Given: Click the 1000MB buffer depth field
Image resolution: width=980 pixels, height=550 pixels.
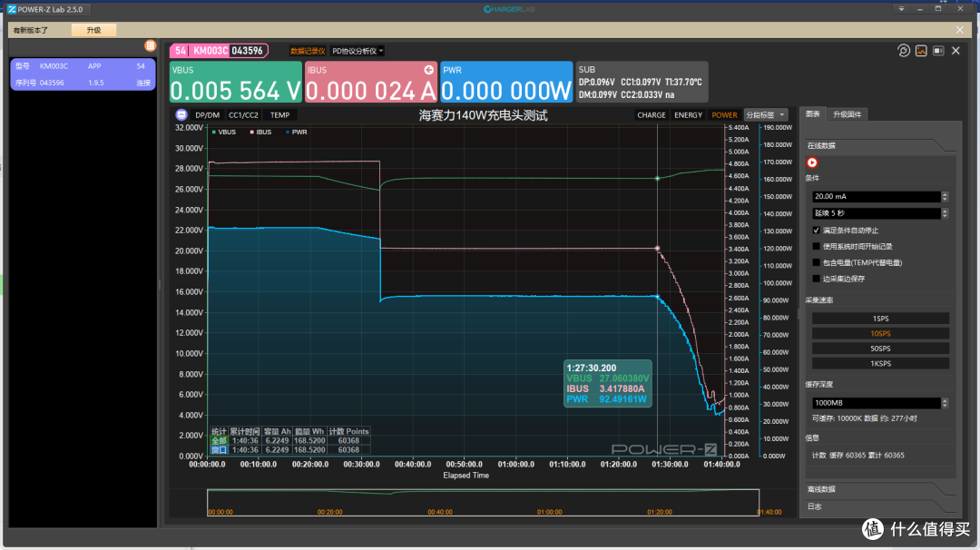Looking at the screenshot, I should click(x=876, y=403).
